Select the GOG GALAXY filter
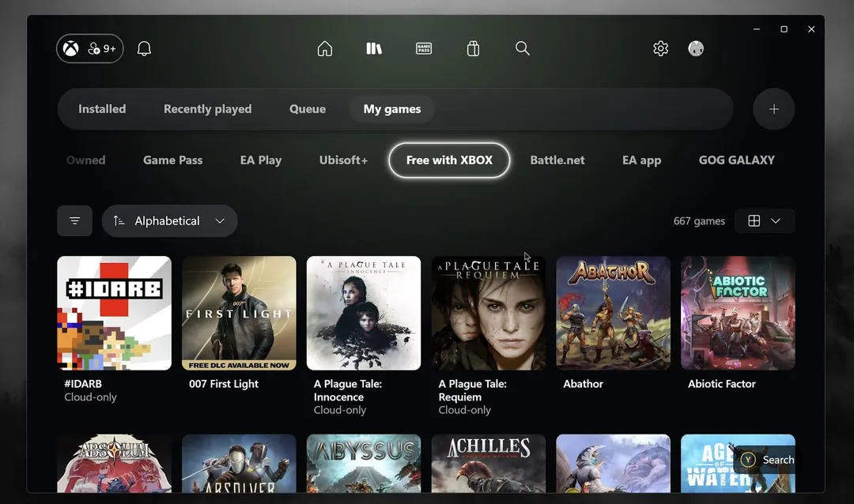Viewport: 854px width, 504px height. (736, 160)
